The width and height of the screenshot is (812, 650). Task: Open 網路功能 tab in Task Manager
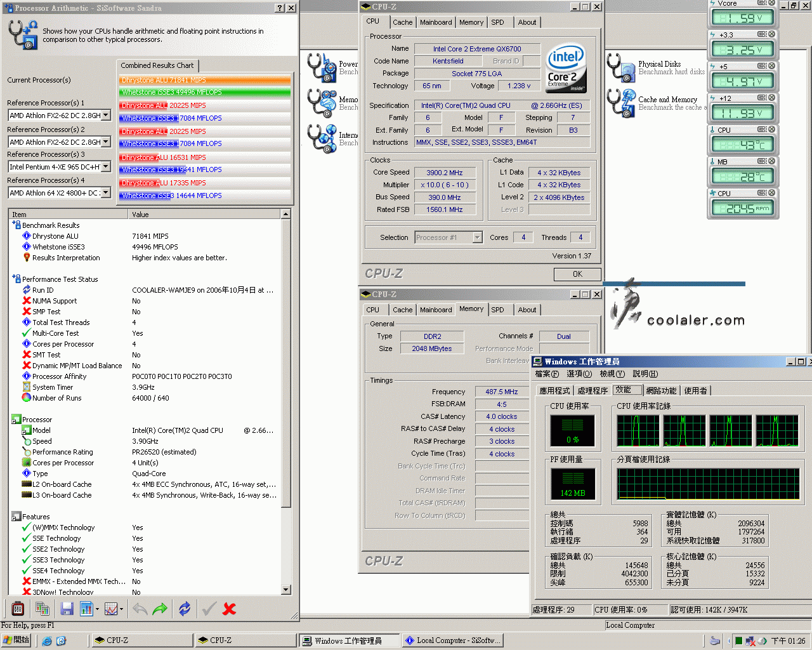tap(661, 391)
